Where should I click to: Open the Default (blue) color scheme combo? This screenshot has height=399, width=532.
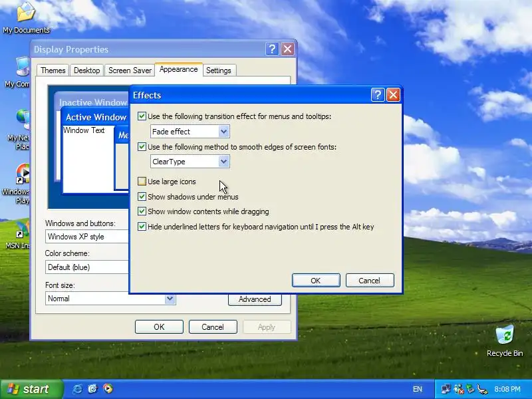pyautogui.click(x=87, y=267)
